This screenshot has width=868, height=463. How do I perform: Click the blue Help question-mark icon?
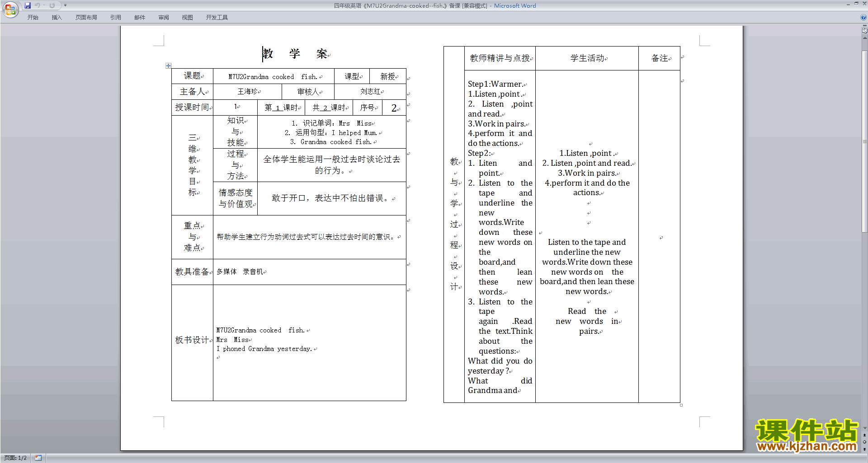click(x=863, y=18)
